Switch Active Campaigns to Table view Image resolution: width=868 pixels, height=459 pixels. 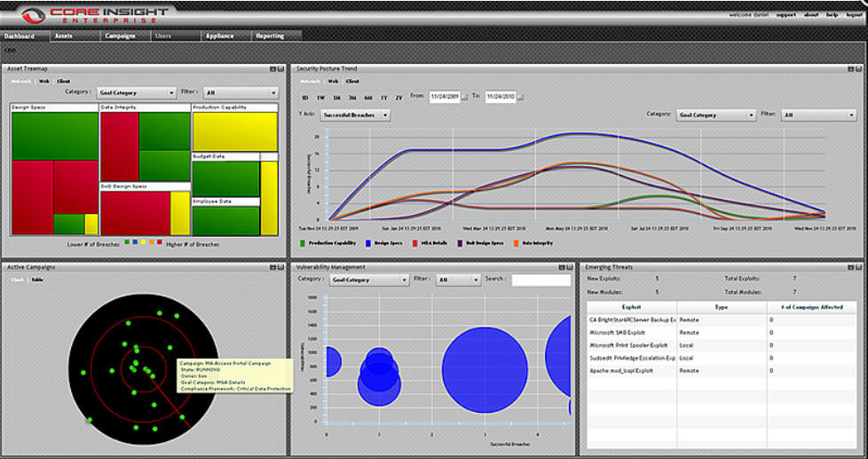pos(37,280)
